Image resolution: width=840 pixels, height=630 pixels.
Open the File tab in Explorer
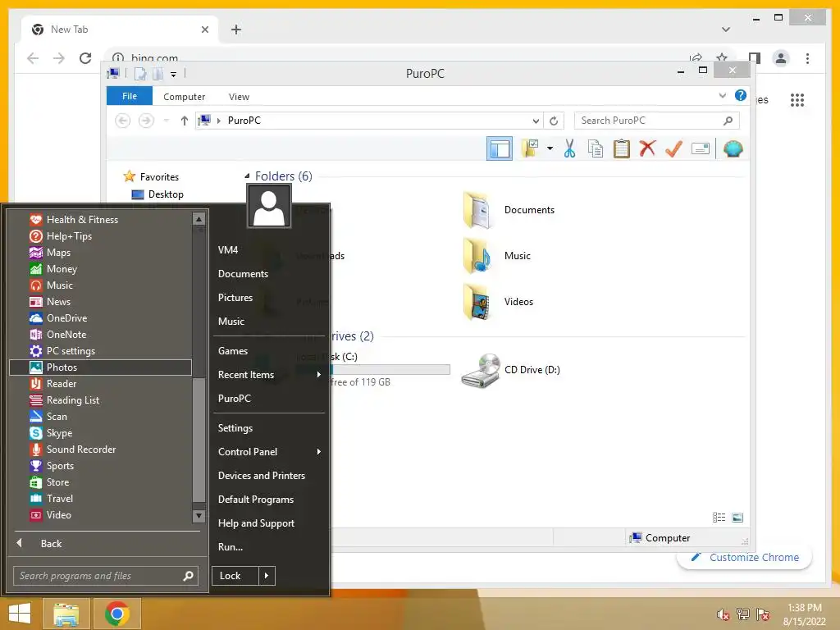tap(130, 96)
